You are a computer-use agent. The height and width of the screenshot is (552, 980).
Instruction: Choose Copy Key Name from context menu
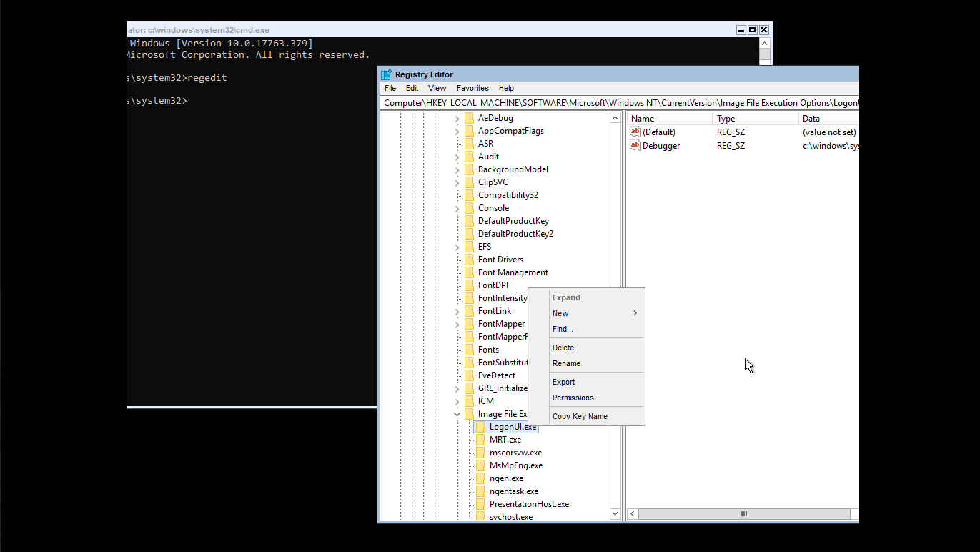tap(586, 416)
